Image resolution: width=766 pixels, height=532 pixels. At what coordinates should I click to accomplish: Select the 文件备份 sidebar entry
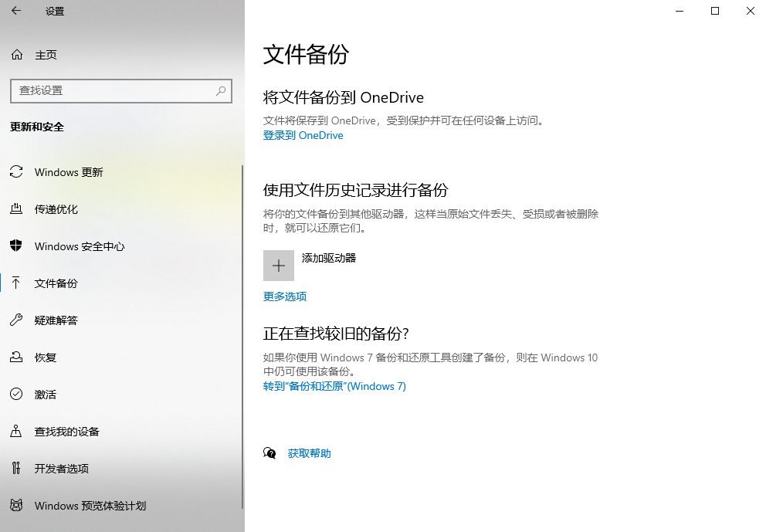tap(59, 283)
